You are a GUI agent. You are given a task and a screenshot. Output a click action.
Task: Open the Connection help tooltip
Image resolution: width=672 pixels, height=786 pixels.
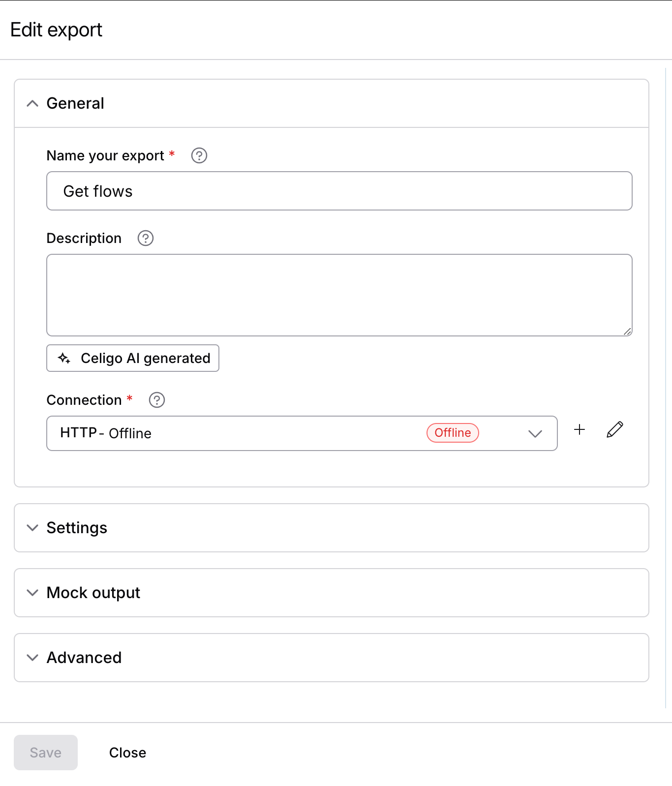click(x=156, y=400)
